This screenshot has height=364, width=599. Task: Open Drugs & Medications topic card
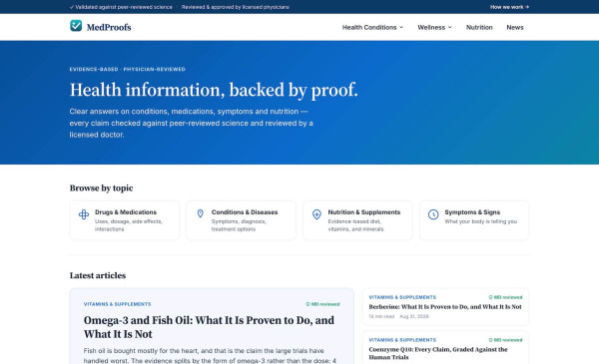pos(125,220)
